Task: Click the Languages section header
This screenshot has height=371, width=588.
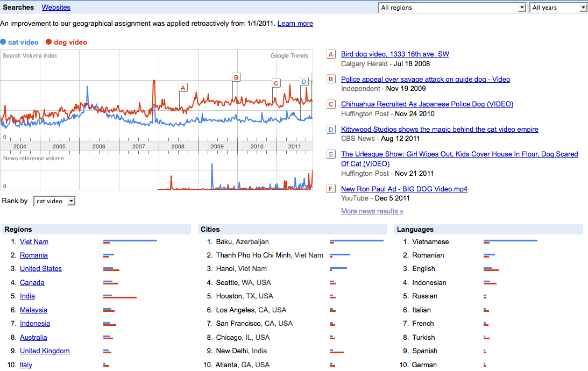Action: point(488,230)
